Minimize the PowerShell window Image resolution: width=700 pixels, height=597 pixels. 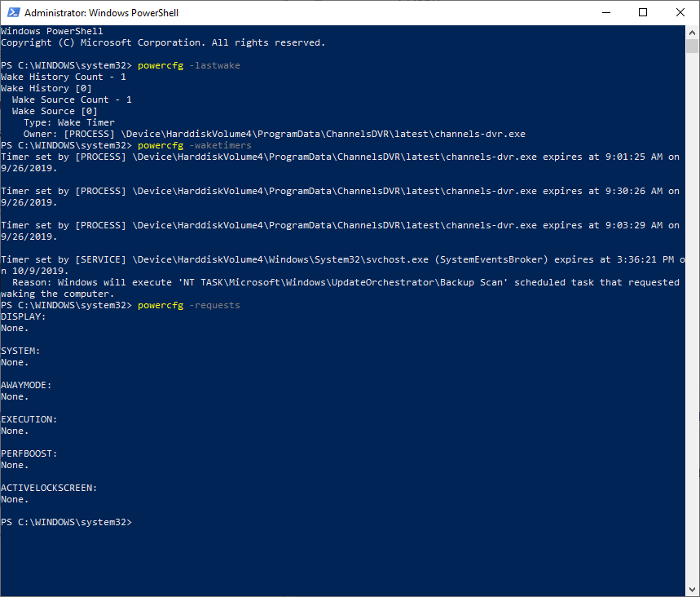605,13
